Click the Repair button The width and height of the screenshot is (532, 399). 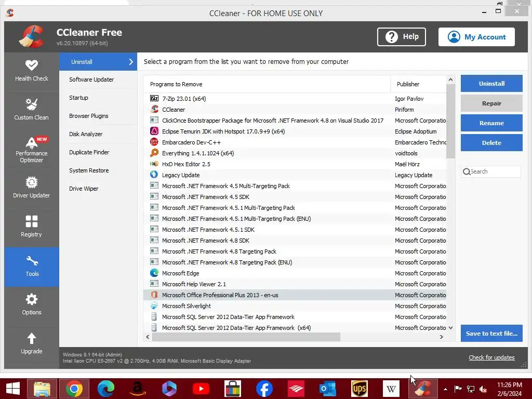click(491, 103)
